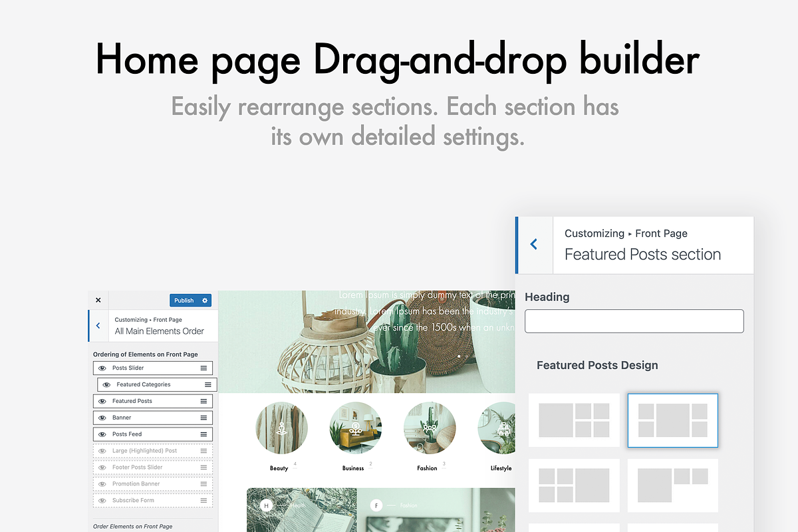Image resolution: width=798 pixels, height=532 pixels.
Task: Open the Beauty category circle
Action: click(282, 428)
